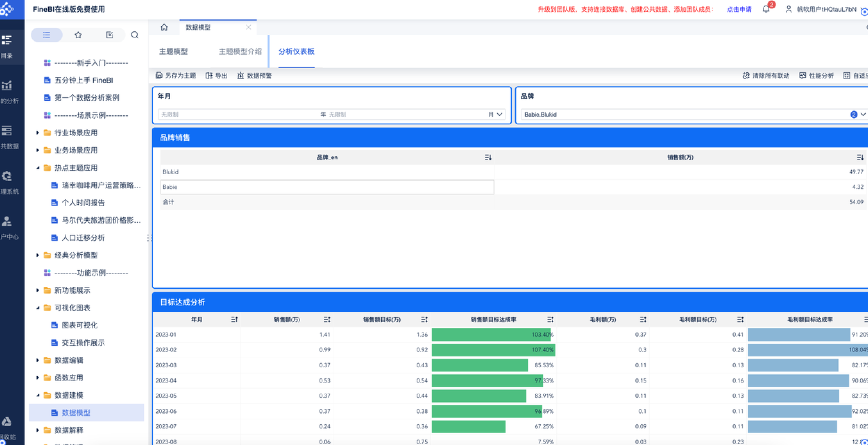
Task: Expand the 经典分析模型 folder
Action: tap(38, 255)
